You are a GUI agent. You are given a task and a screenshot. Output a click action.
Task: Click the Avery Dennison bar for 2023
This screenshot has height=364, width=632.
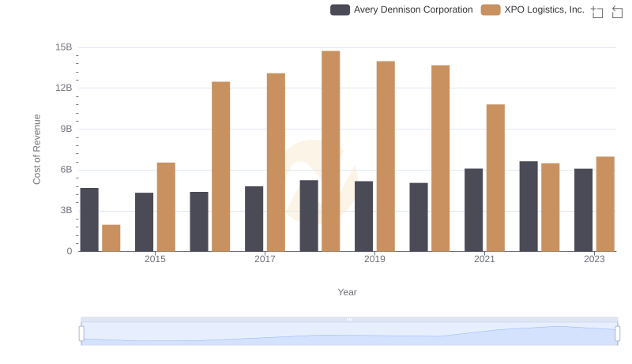click(583, 210)
